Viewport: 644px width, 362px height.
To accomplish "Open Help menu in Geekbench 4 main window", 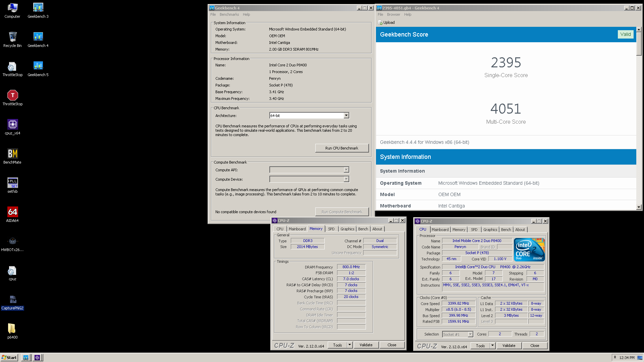I will click(x=246, y=14).
